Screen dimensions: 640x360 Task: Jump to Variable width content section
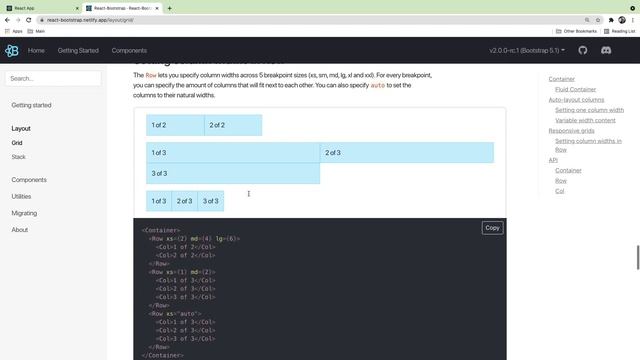(x=585, y=120)
